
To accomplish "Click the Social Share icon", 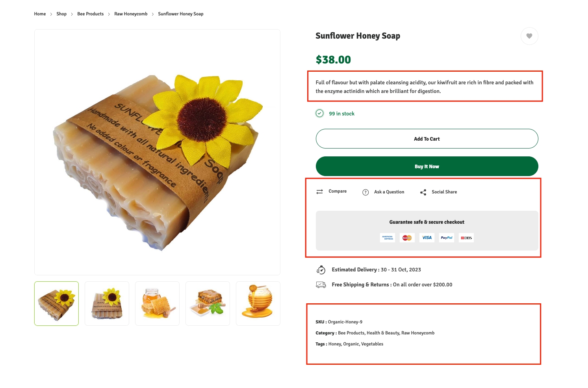I will (423, 192).
